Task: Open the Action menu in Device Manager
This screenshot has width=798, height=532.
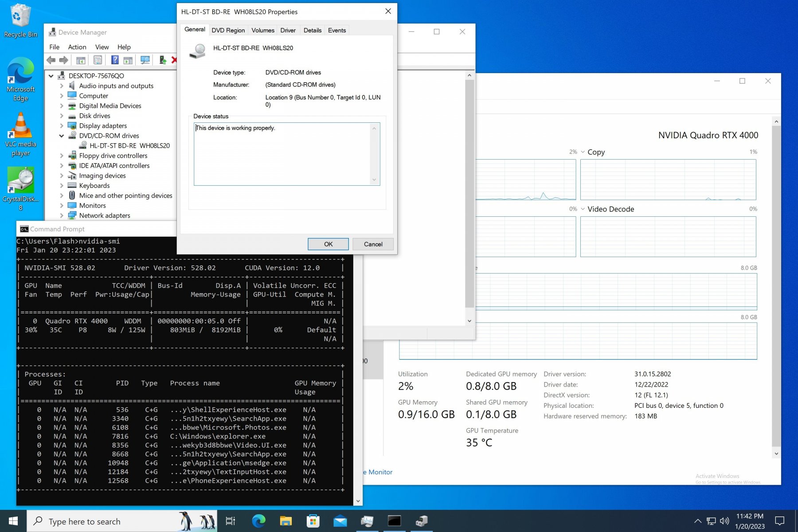Action: pos(77,47)
